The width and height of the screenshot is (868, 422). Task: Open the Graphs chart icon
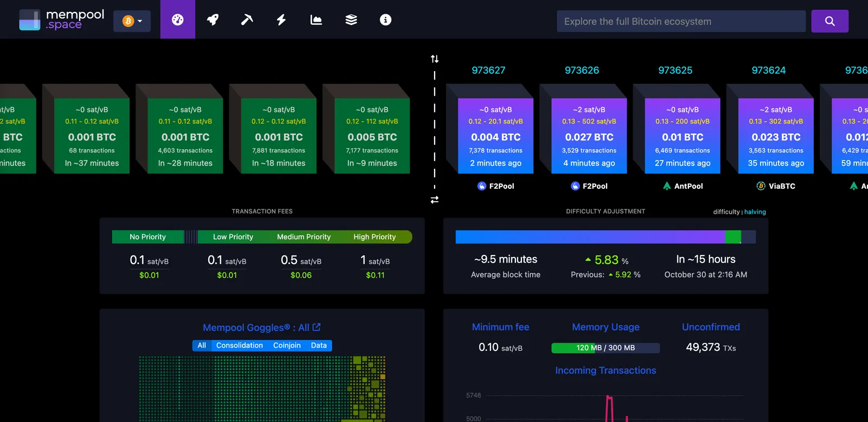(x=316, y=20)
